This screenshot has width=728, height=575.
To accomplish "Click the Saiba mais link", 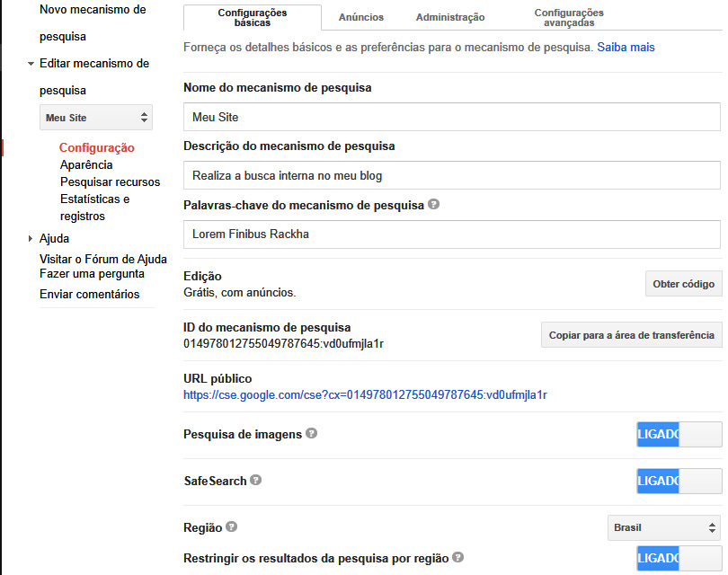I will tap(626, 48).
